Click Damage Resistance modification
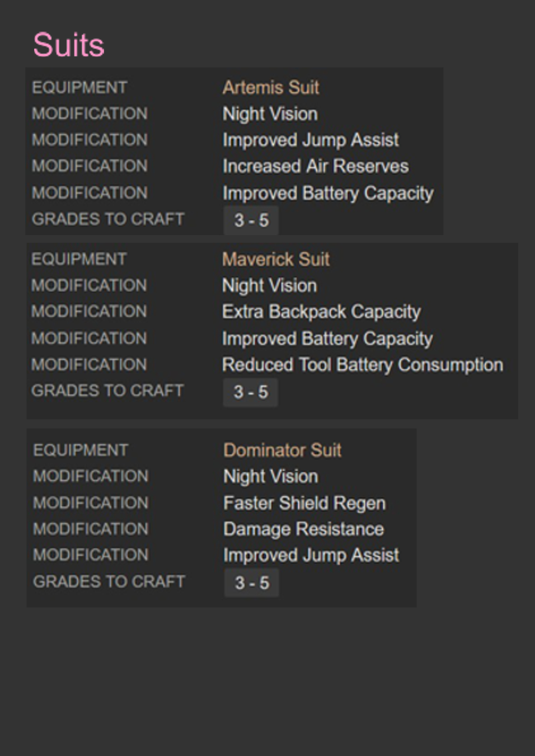The width and height of the screenshot is (535, 756). (x=304, y=530)
